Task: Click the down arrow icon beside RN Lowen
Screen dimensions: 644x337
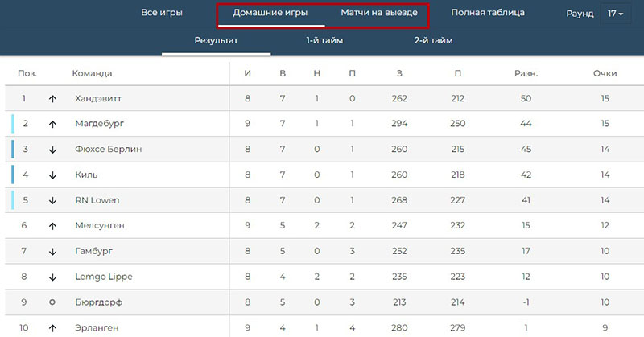Action: point(52,201)
